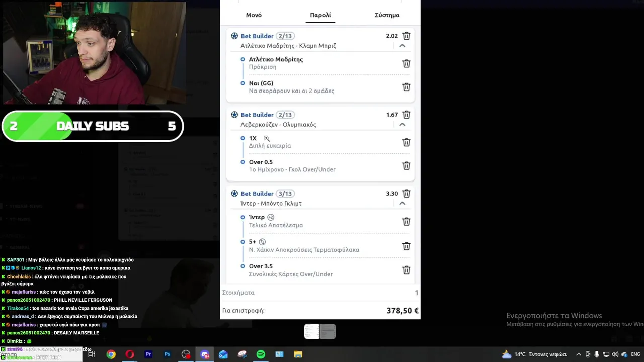Open File Explorer from the taskbar
Image resolution: width=644 pixels, height=362 pixels.
[298, 354]
